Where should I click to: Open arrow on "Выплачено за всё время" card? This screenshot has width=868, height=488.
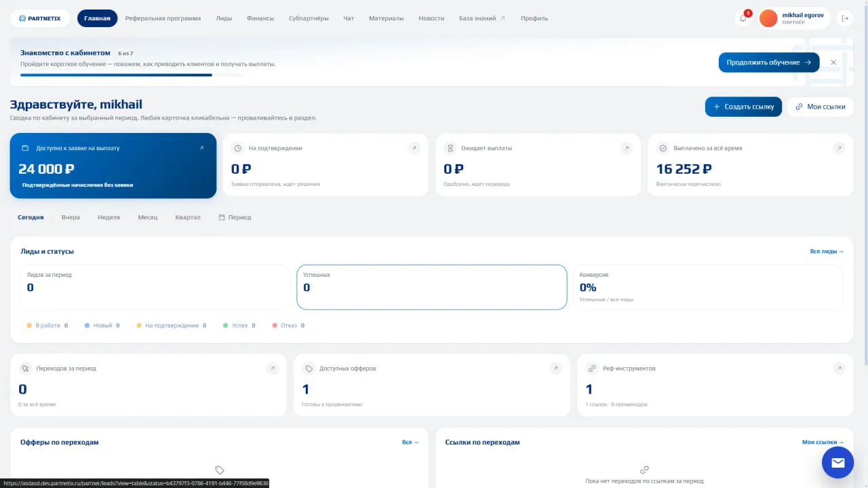pyautogui.click(x=839, y=148)
